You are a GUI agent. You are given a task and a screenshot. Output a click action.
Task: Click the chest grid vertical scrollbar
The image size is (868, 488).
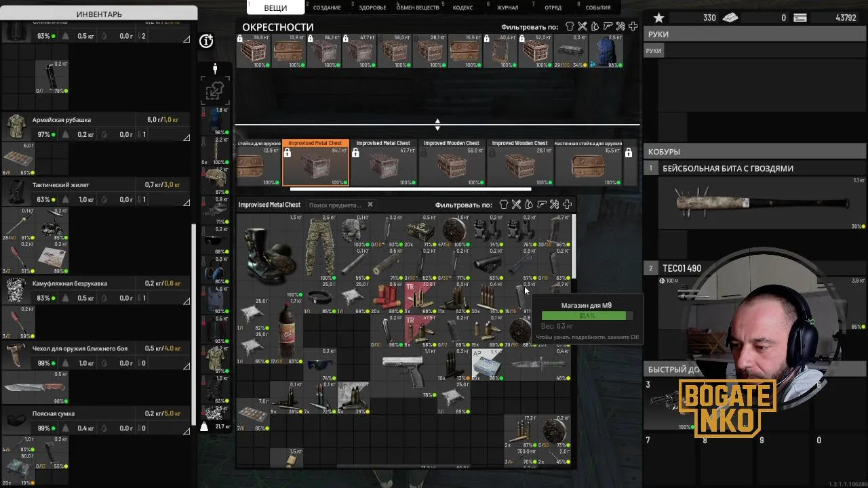[x=574, y=246]
